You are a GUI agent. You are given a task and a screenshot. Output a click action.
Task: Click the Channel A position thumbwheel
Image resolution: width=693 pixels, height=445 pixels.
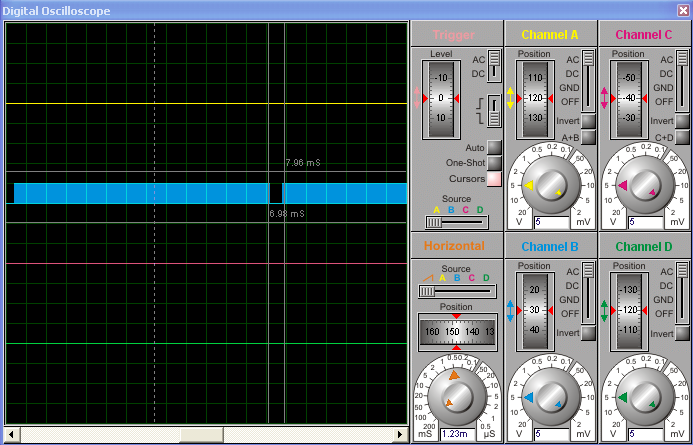(x=534, y=99)
